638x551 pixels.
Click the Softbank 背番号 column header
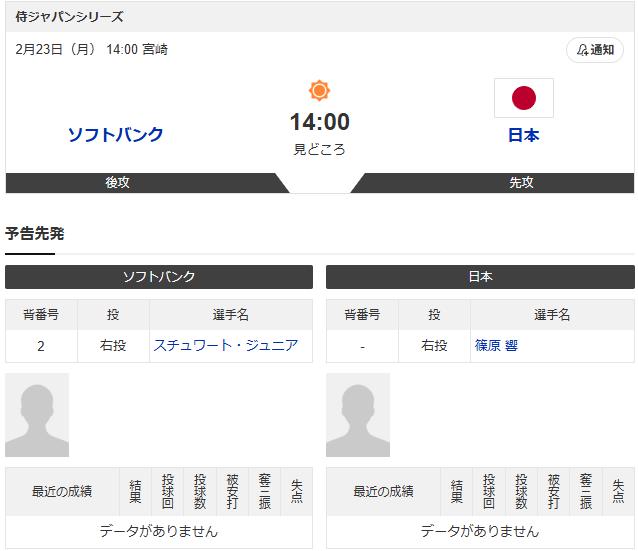(x=41, y=314)
